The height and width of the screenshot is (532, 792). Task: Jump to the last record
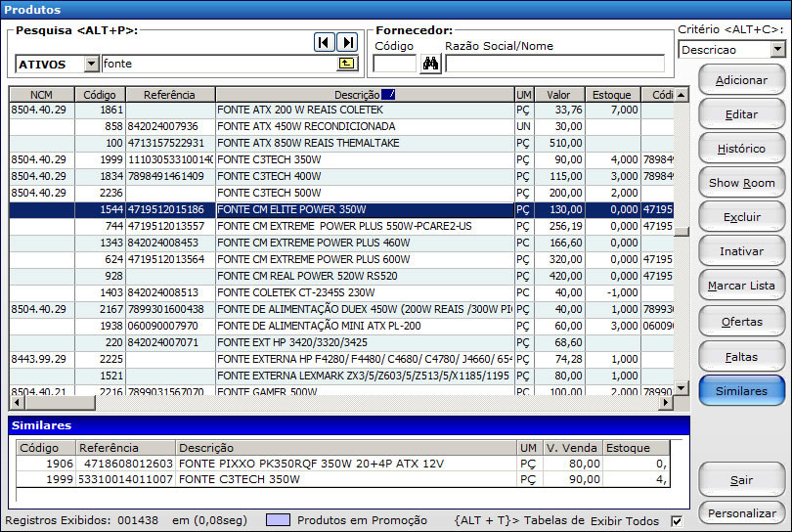pos(348,42)
